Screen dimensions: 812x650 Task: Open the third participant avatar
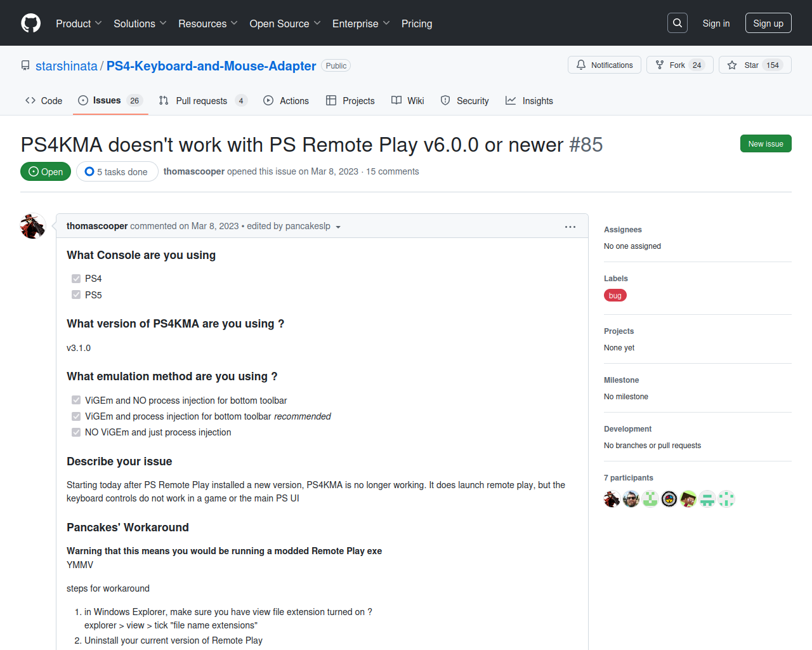coord(650,499)
